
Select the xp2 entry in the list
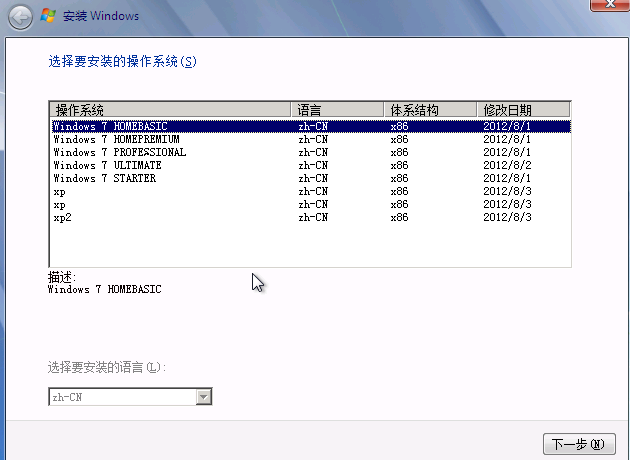point(311,217)
